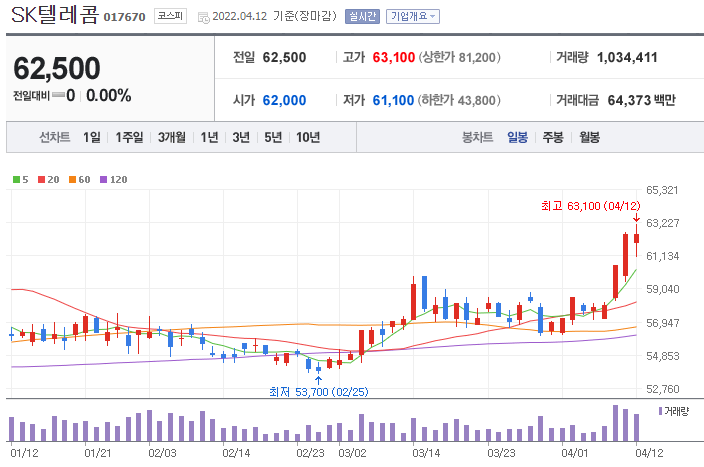Click the 시가 value 62,000

[x=284, y=100]
